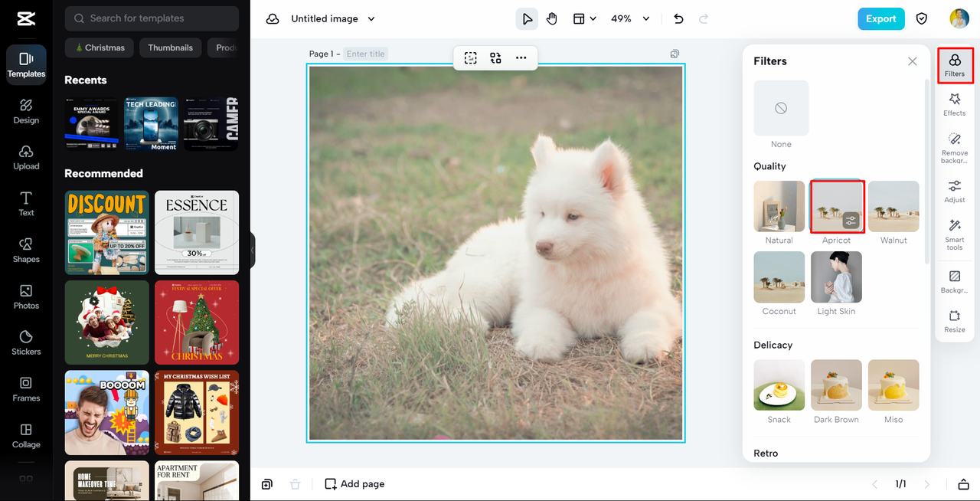Viewport: 980px width, 501px height.
Task: Redo the last action
Action: tap(704, 19)
